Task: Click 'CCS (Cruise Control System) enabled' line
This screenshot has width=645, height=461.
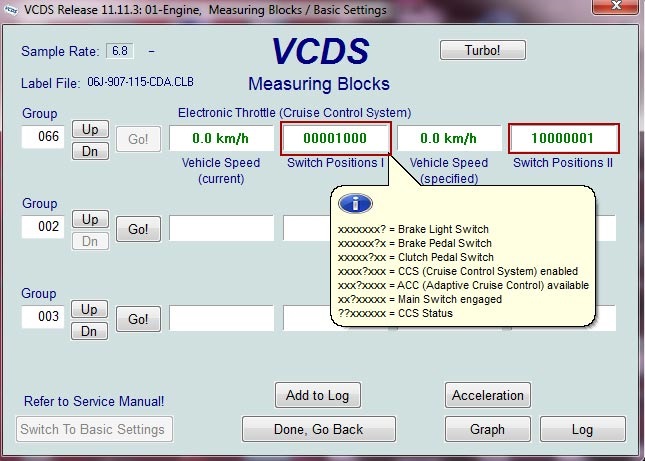Action: [458, 271]
